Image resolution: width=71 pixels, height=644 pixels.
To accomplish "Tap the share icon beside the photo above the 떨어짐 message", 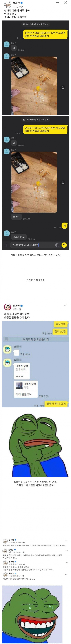I will click(x=62, y=182).
